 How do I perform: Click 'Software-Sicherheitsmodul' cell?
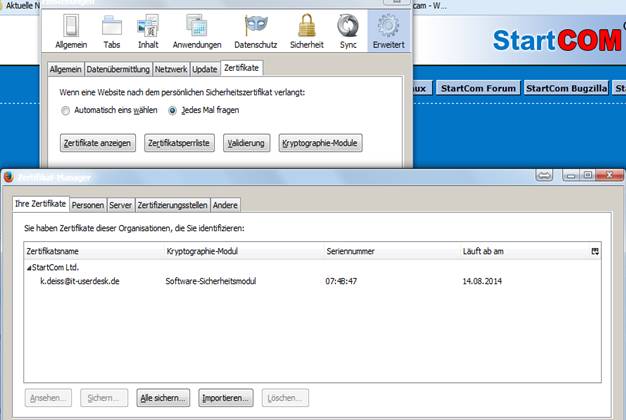click(211, 281)
